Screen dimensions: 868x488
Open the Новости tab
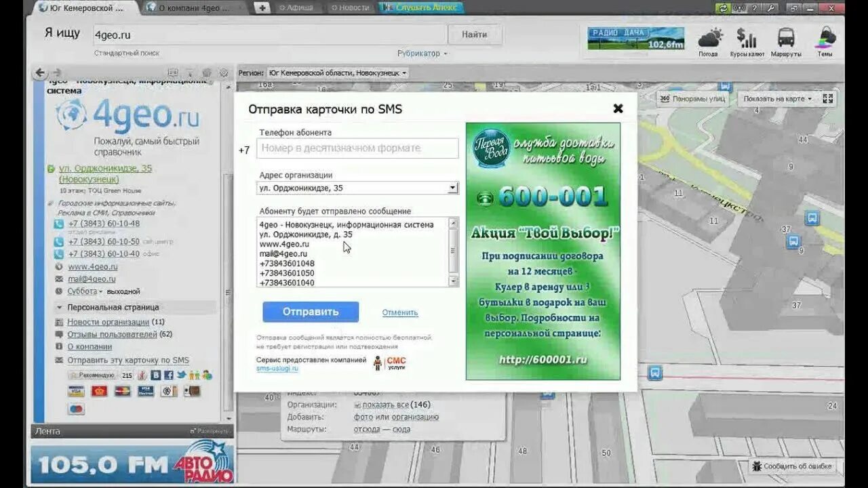352,8
